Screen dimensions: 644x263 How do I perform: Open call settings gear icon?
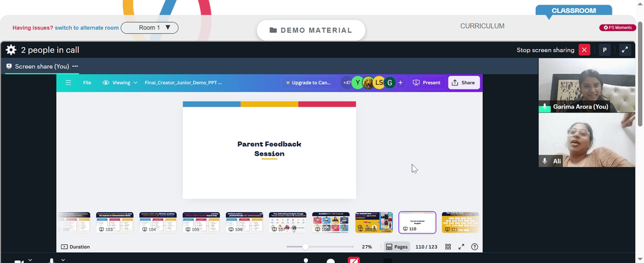[11, 50]
